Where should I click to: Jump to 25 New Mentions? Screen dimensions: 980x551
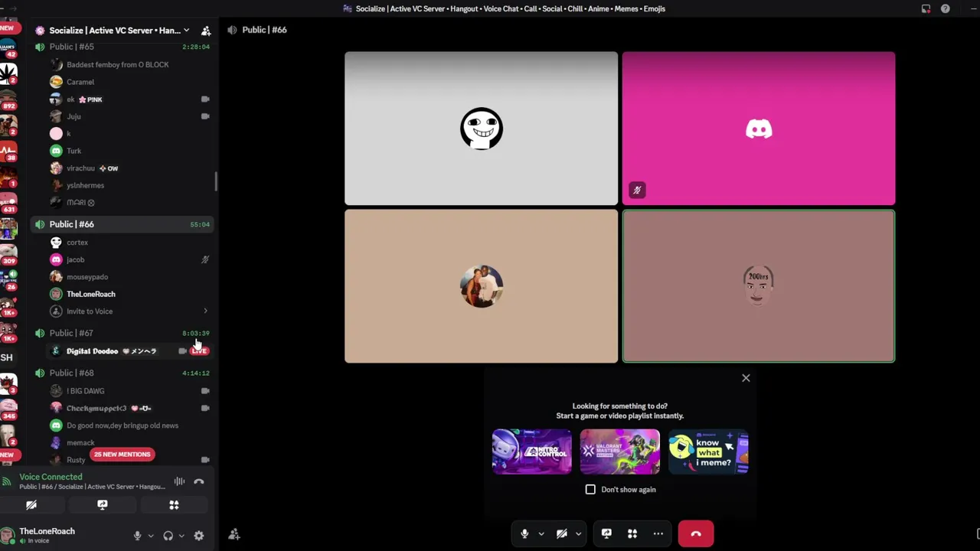(122, 455)
